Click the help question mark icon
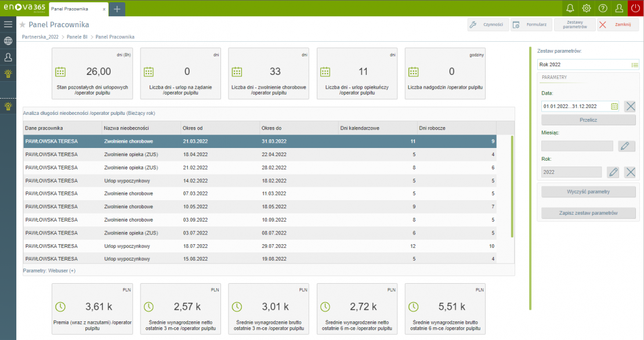Viewport: 644px width, 340px height. pos(603,8)
